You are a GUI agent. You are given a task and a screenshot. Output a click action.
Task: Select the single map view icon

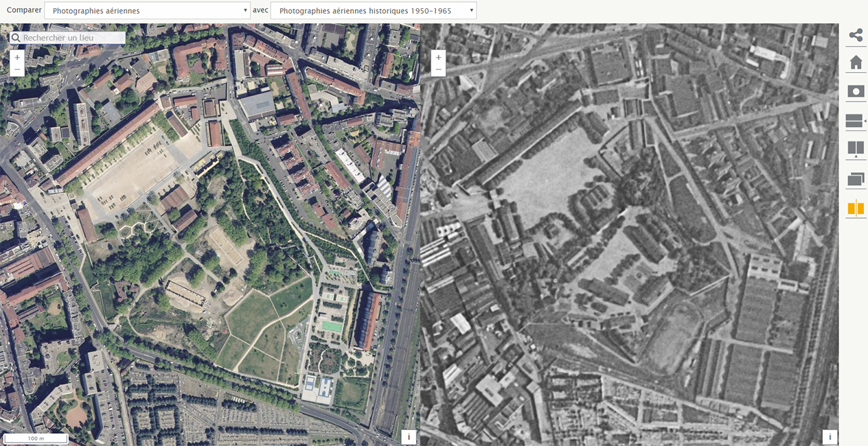pyautogui.click(x=855, y=91)
